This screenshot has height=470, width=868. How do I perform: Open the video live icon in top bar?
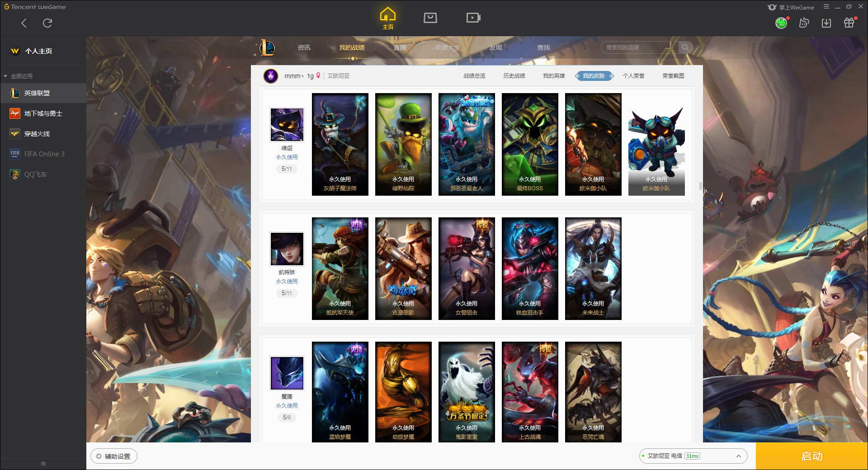(x=473, y=18)
